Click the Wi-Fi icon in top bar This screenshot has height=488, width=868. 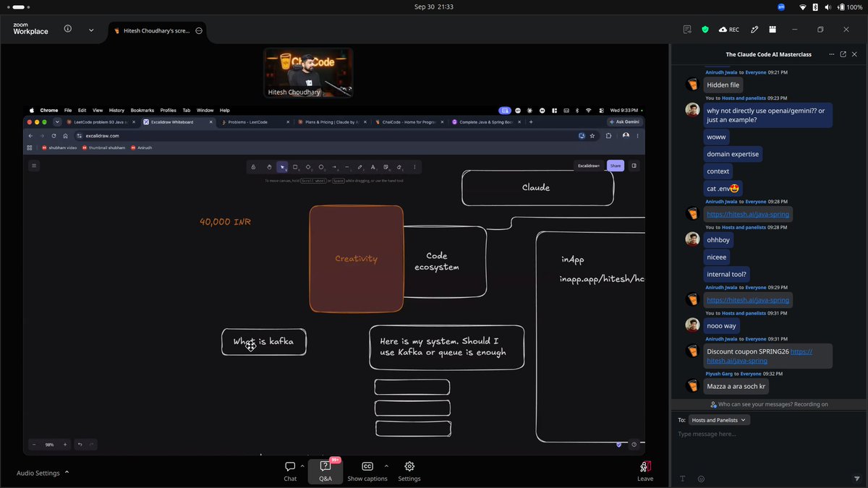tap(802, 7)
